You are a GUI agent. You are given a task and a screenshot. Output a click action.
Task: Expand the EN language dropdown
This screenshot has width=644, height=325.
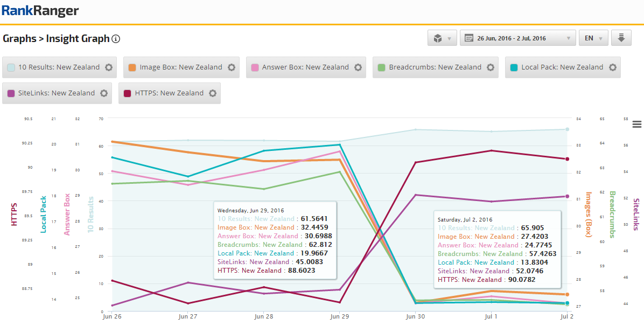593,38
